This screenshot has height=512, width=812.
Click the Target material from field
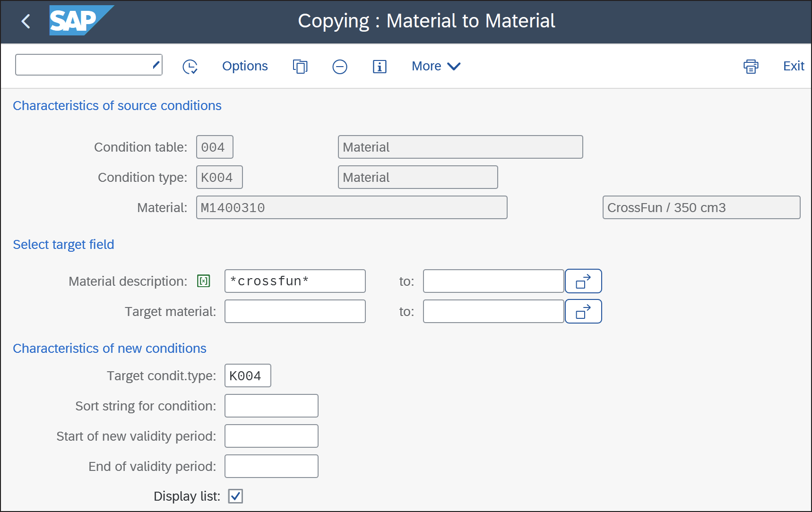point(295,311)
